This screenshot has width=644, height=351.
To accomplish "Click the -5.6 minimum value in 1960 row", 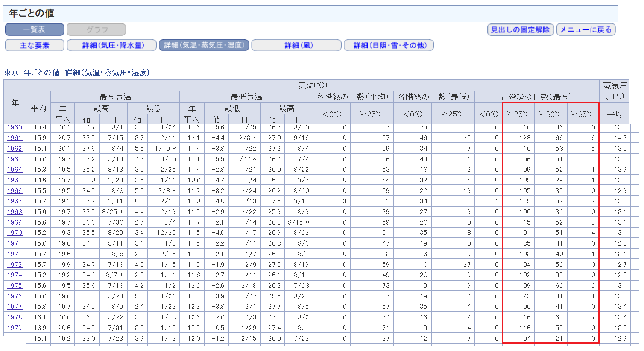I will pyautogui.click(x=217, y=127).
